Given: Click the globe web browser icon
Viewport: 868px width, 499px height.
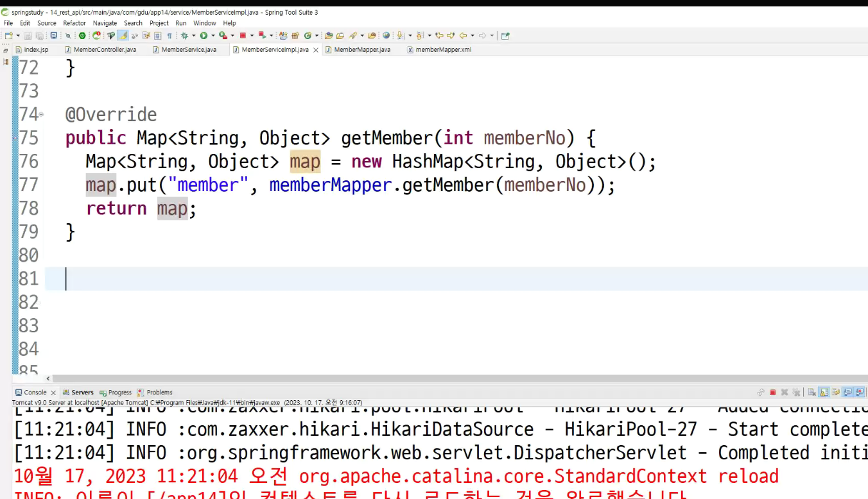Looking at the screenshot, I should [386, 35].
